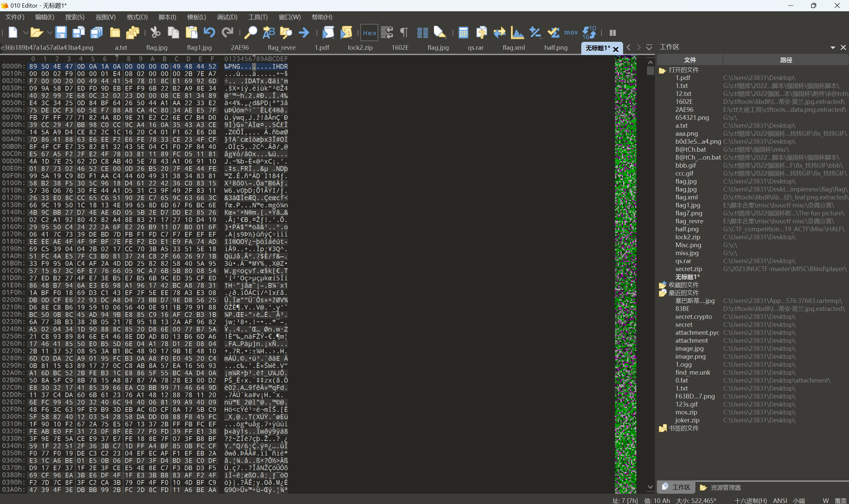Toggle the linefeed display button
Screen dimensions: 849x504
point(387,33)
